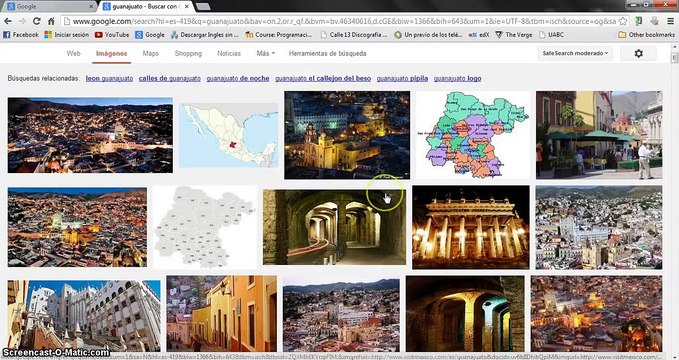Screen dimensions: 679x360
Task: Click the guanajuato logo related search
Action: pos(457,78)
